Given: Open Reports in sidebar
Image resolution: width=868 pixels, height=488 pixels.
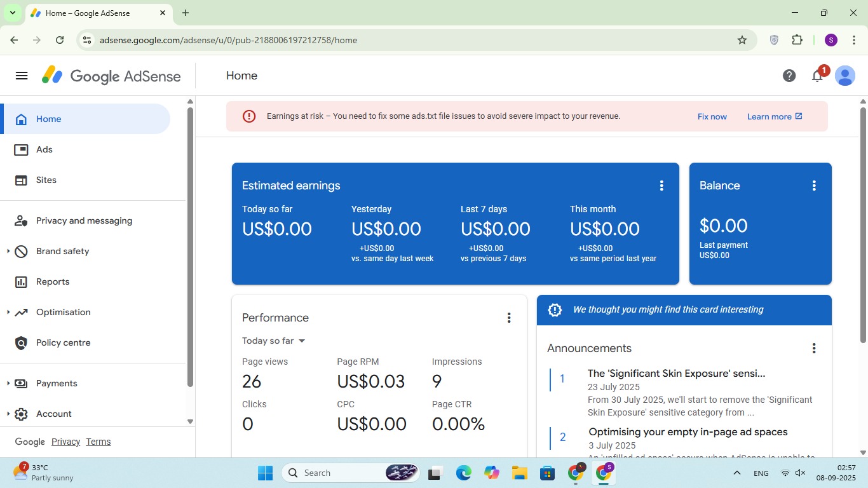Looking at the screenshot, I should tap(53, 281).
